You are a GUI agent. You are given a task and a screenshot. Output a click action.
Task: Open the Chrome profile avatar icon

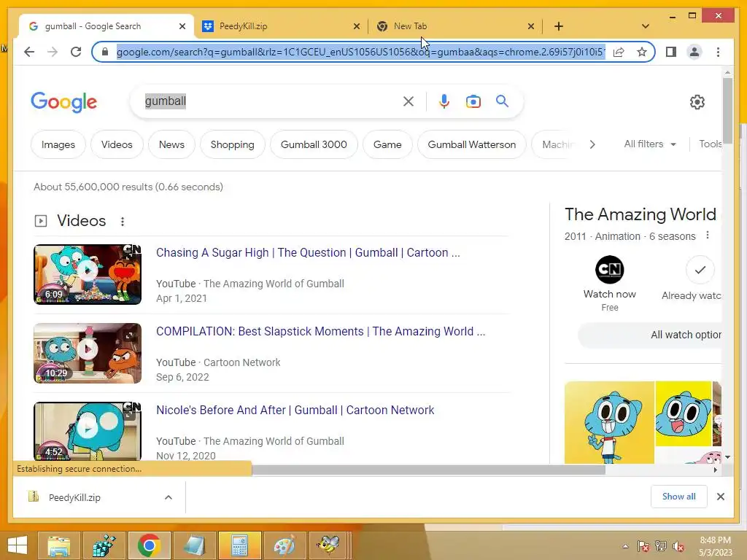[694, 52]
